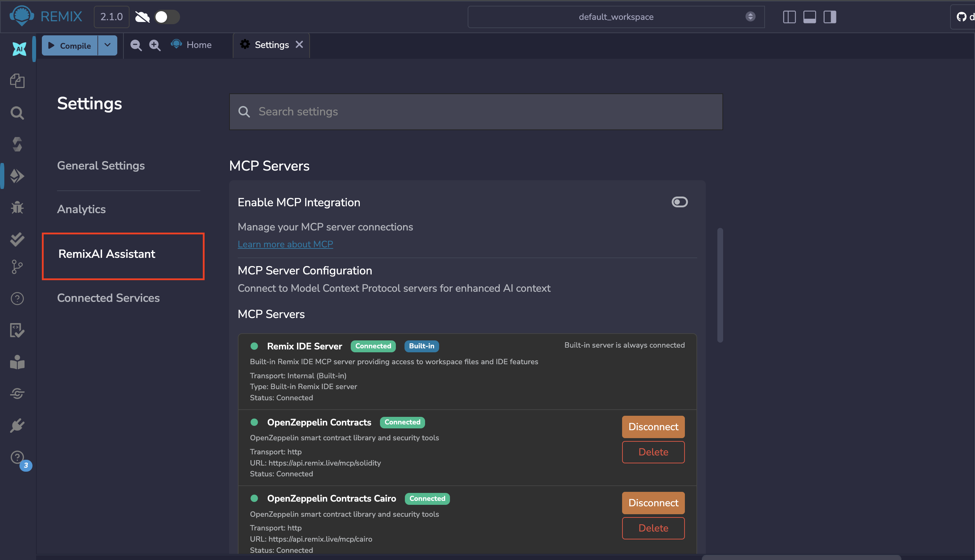Open the Git source control icon

[x=17, y=267]
